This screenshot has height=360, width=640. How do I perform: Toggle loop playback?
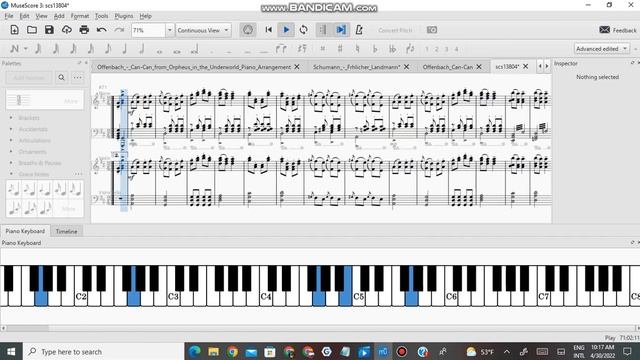(x=303, y=30)
